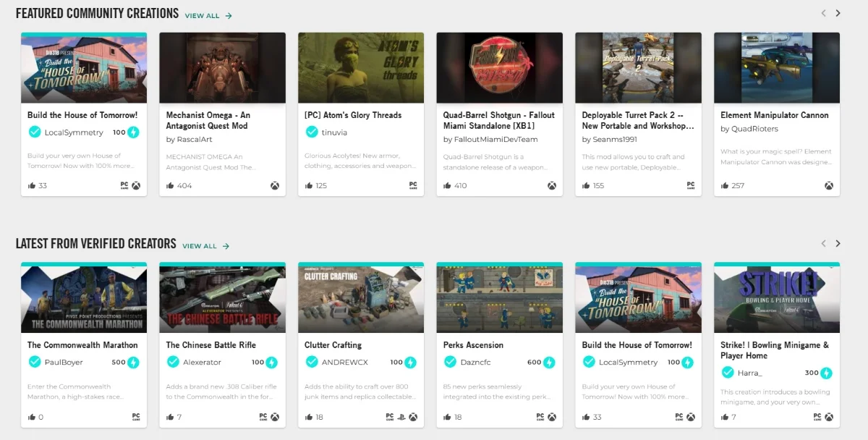Open the Element Manipulator Cannon thumbnail

coord(777,68)
